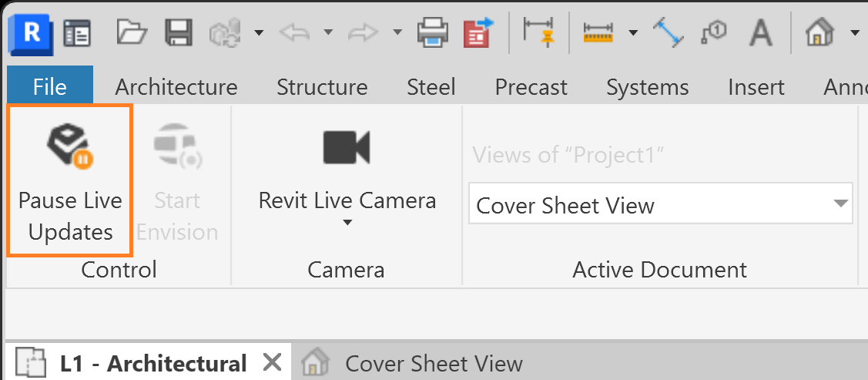Viewport: 868px width, 380px height.
Task: Close the L1 - Architectural view tab
Action: 272,363
